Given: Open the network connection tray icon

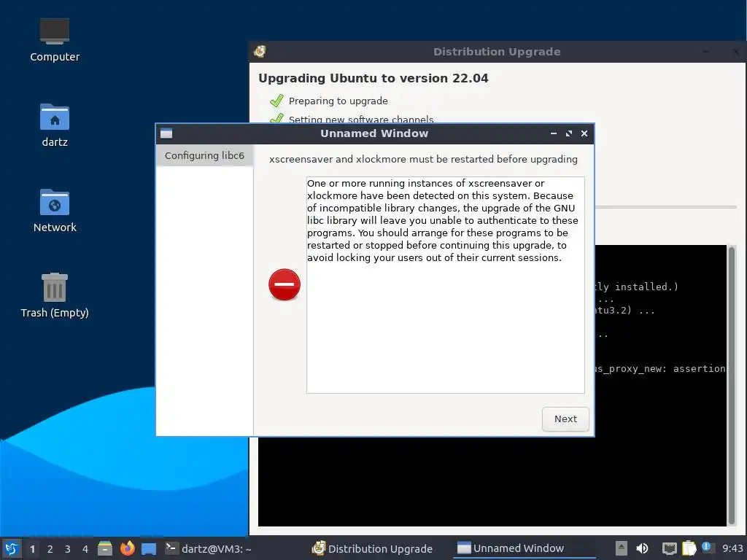Looking at the screenshot, I should [x=670, y=548].
